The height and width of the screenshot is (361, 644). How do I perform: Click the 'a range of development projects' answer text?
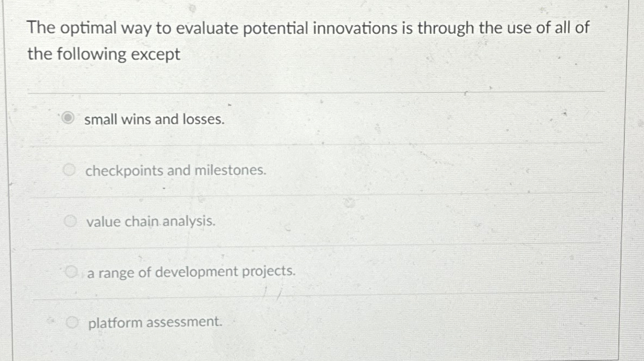[x=191, y=272]
